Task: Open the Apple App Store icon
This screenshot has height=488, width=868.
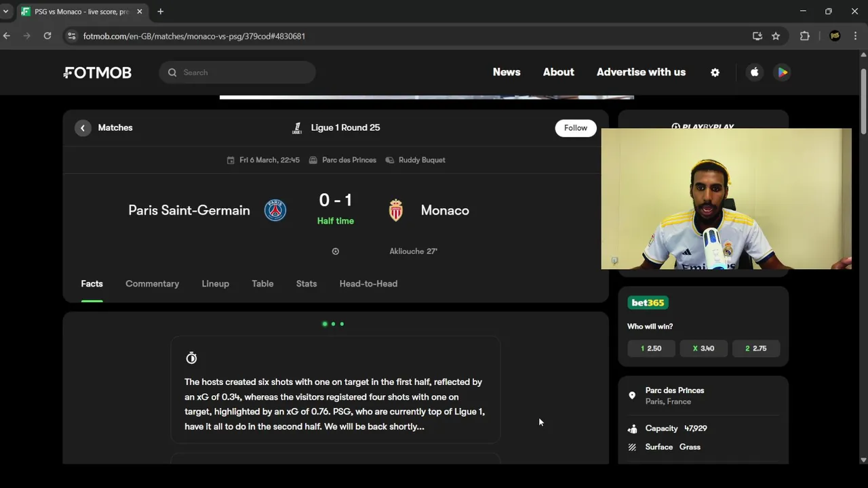Action: point(754,73)
